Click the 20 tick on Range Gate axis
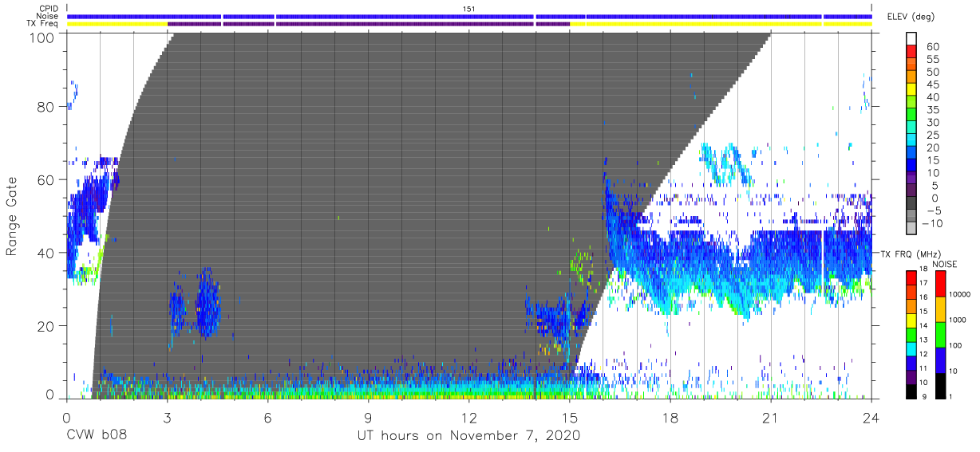 click(x=46, y=326)
